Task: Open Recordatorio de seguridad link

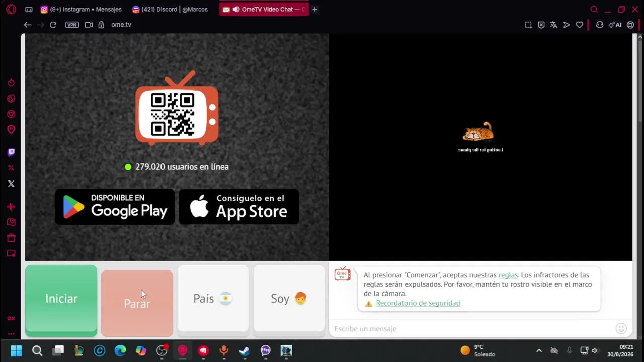Action: [418, 303]
